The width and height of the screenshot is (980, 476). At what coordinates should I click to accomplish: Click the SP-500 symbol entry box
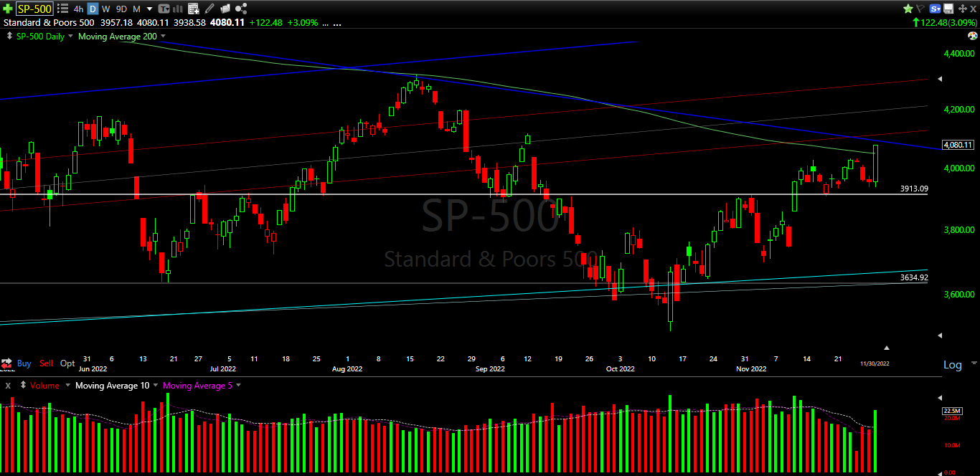(34, 9)
